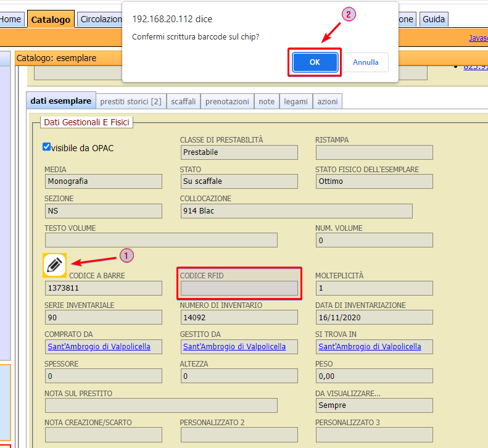
Task: Open the Catalogo main tab
Action: [x=51, y=19]
